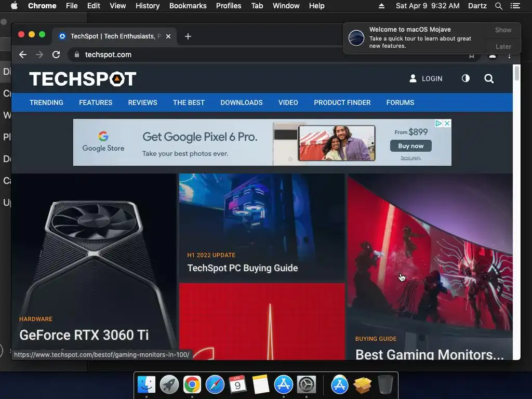Click Terms apply link in ad
This screenshot has width=532, height=399.
pos(411,158)
